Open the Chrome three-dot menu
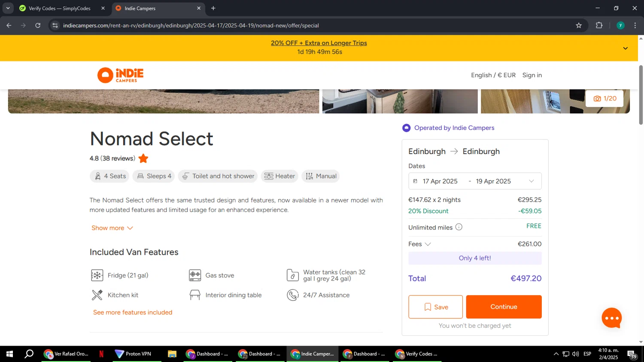 pyautogui.click(x=635, y=25)
